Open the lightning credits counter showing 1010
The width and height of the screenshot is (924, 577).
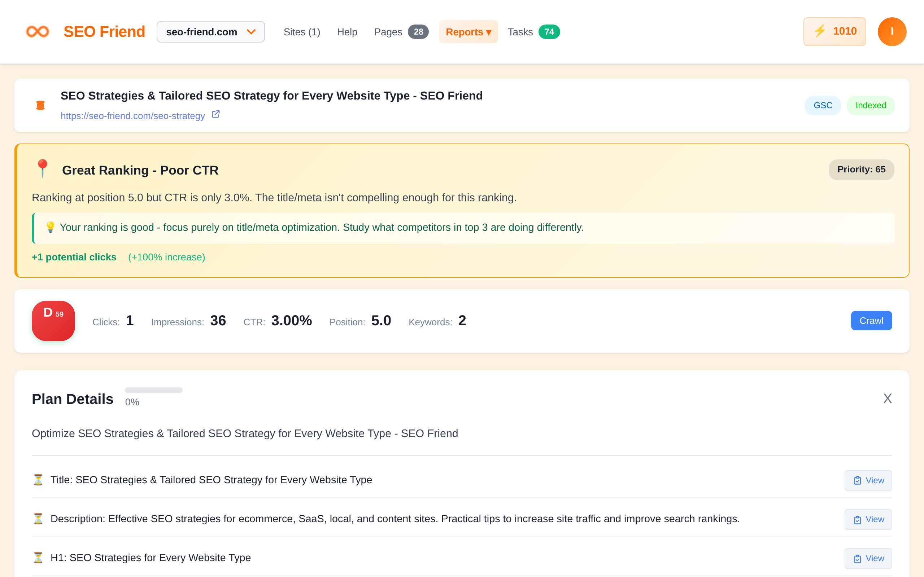[x=834, y=32]
